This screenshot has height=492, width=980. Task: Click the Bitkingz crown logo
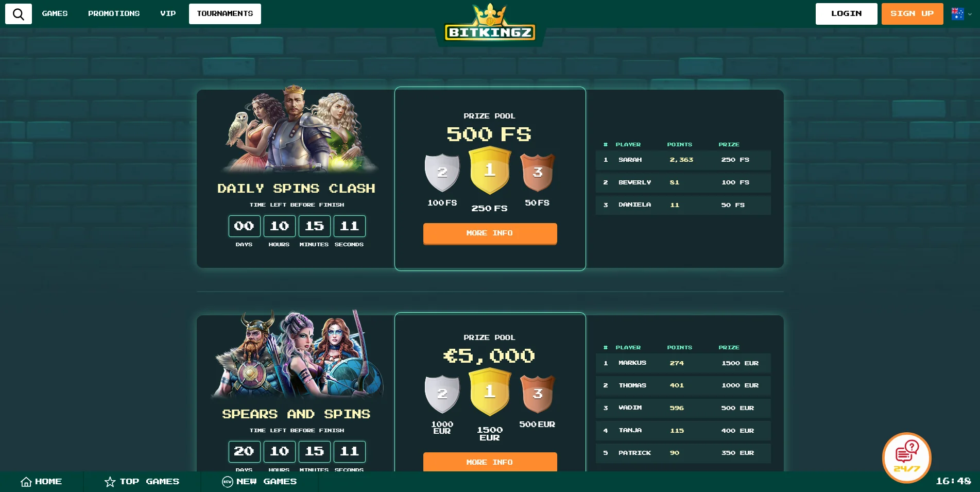click(x=490, y=24)
